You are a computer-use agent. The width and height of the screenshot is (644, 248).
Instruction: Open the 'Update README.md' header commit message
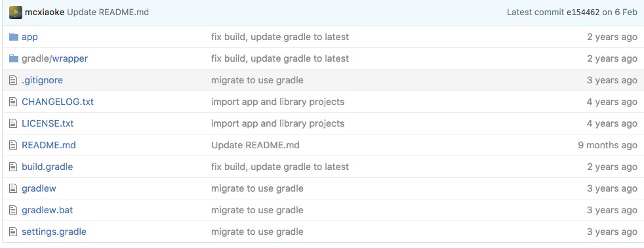pyautogui.click(x=108, y=12)
